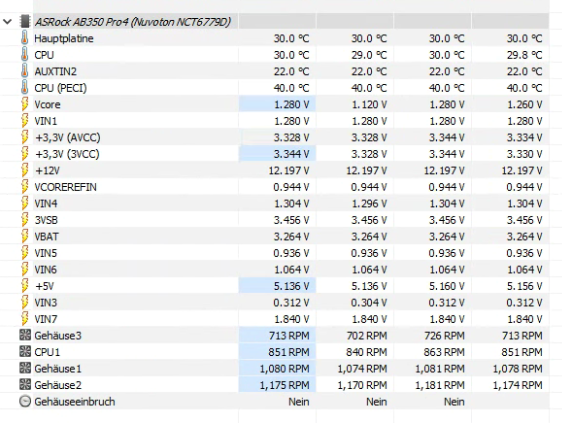The height and width of the screenshot is (423, 562).
Task: Click thermometer icon next to AUXTIN2
Action: point(24,71)
